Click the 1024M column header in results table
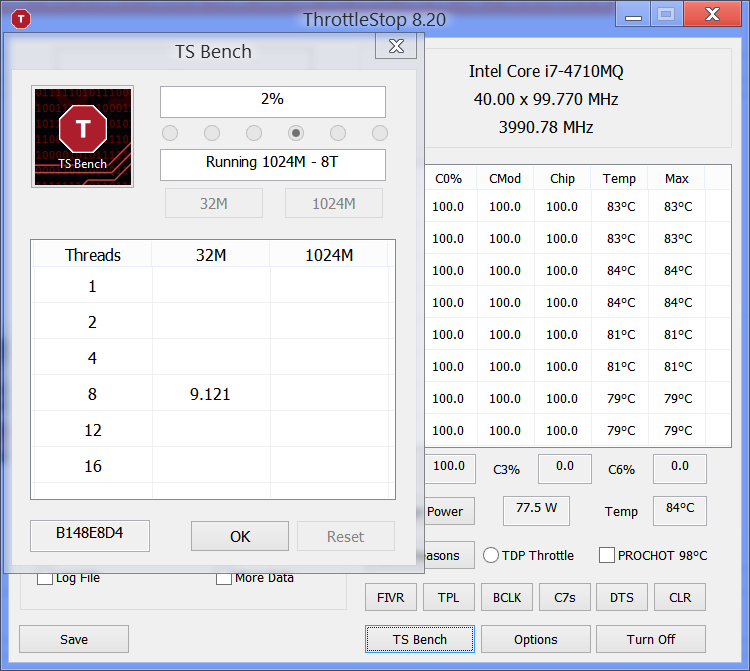 (x=329, y=254)
